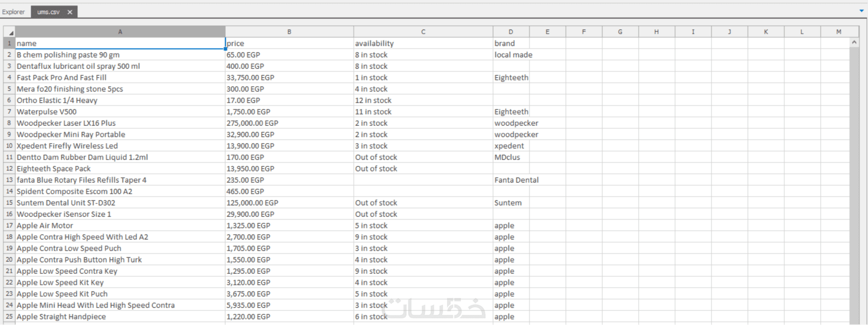Select cell 'Xpedent Firefly Wireless Led'

click(120, 146)
